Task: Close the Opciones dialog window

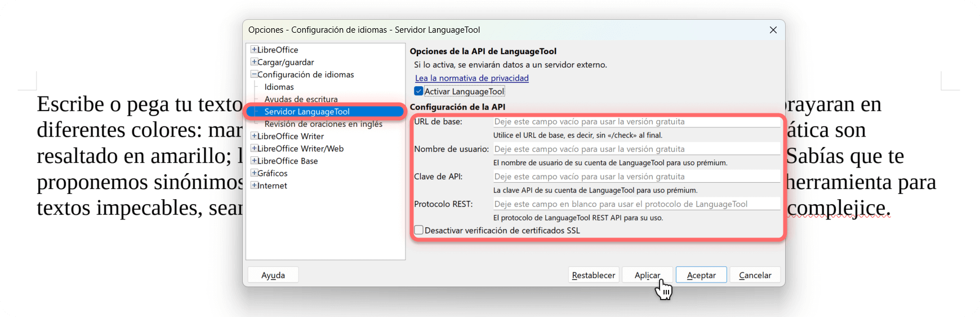Action: (x=773, y=30)
